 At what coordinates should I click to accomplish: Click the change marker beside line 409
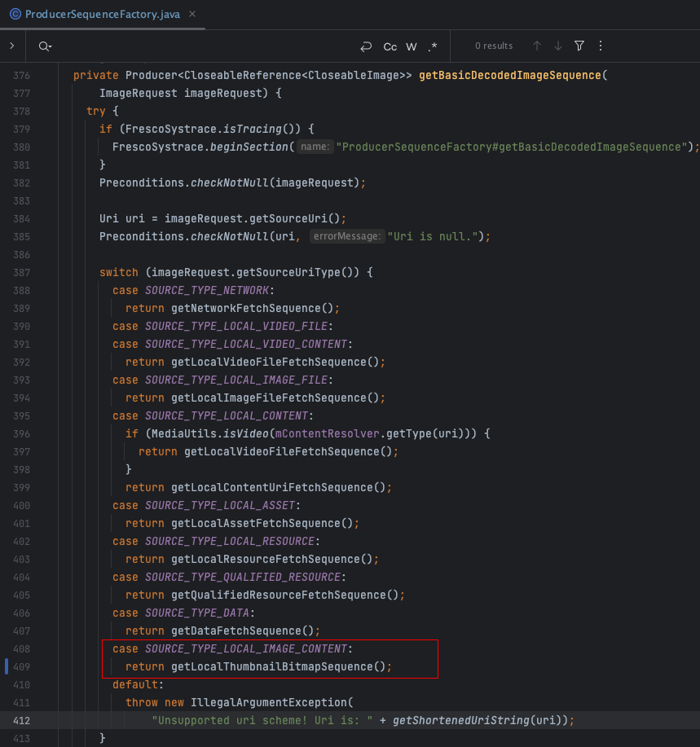(7, 666)
